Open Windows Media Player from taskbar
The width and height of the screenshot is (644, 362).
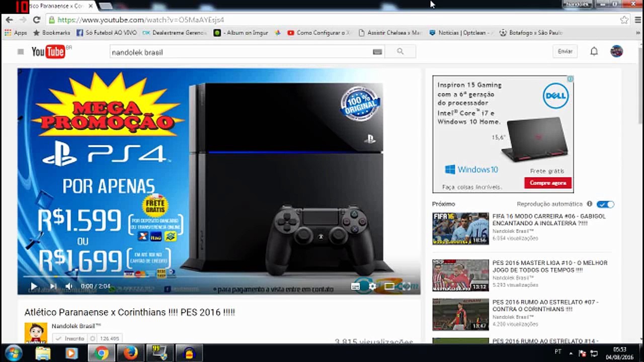pos(71,353)
